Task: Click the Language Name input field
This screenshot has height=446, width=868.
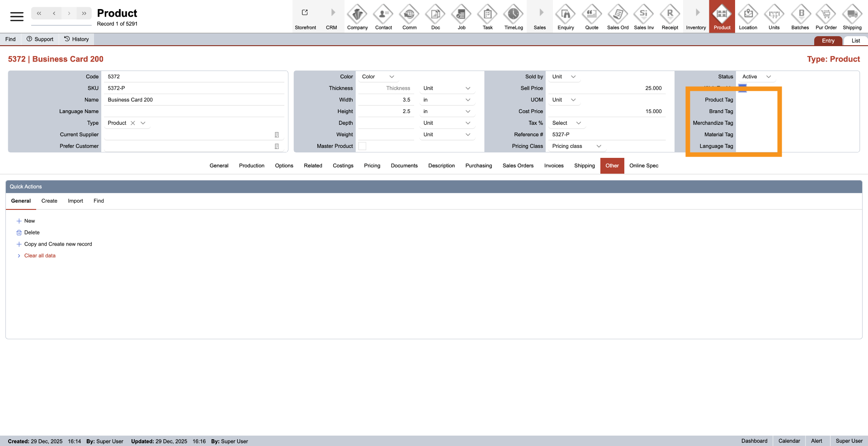Action: (x=194, y=112)
